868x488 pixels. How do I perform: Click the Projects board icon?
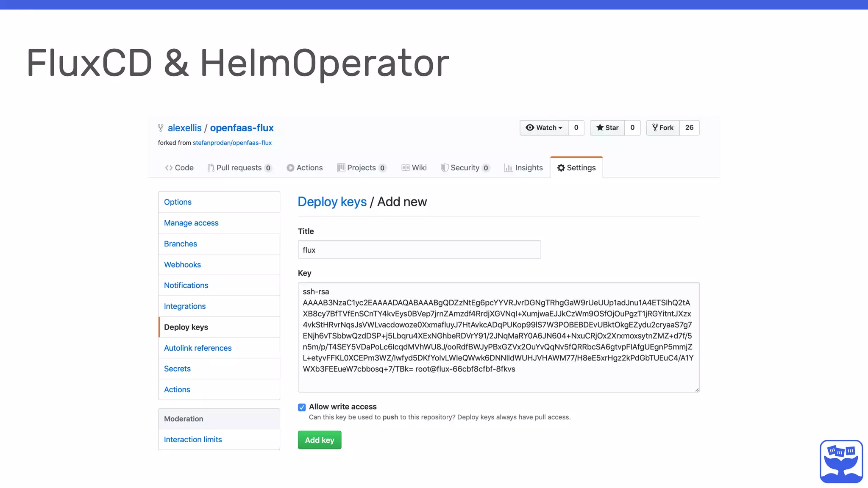pos(341,168)
